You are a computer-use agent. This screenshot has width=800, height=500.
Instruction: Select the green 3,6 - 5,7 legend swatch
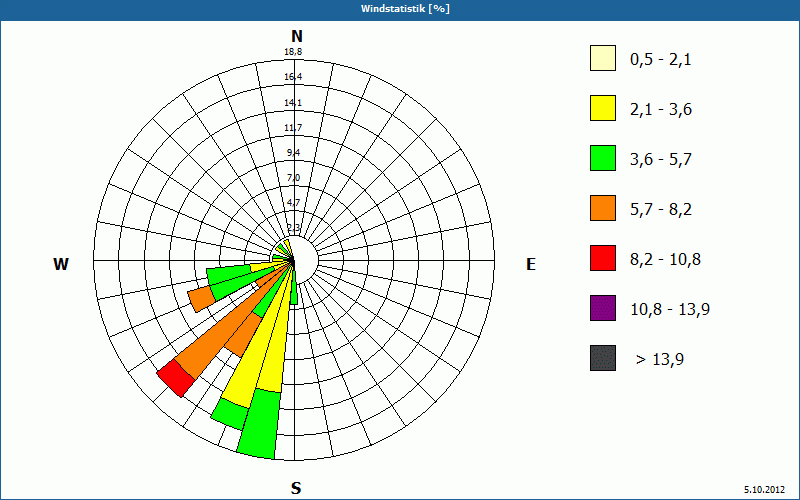click(x=603, y=158)
